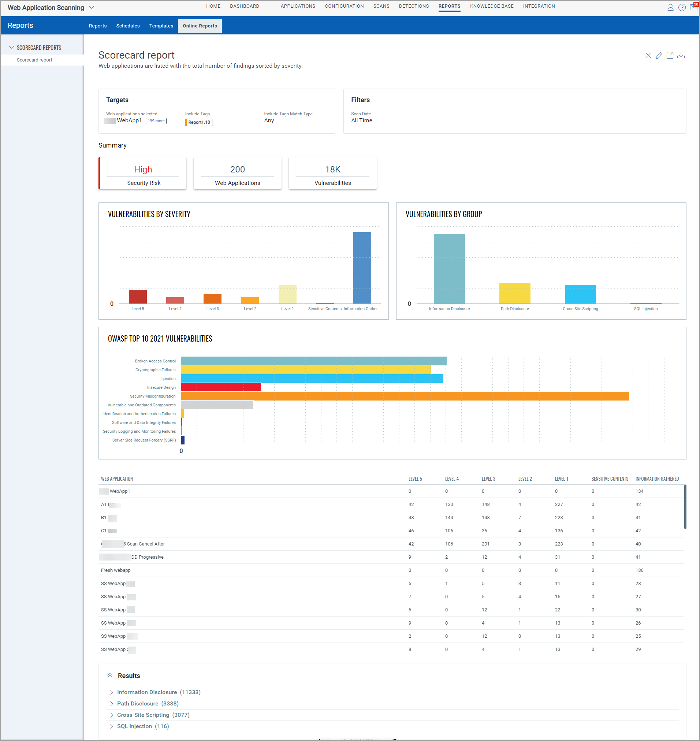
Task: Select Scorecard report in sidebar
Action: (34, 60)
